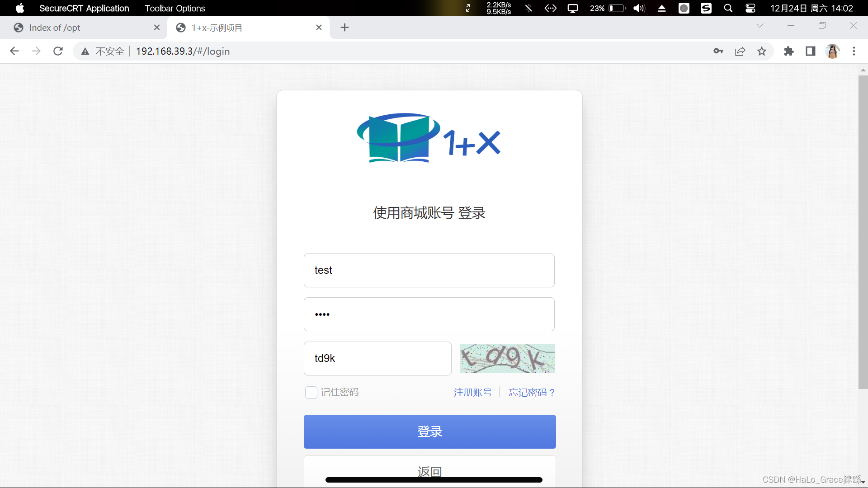This screenshot has height=488, width=868.
Task: Share this page via the share icon
Action: click(740, 51)
